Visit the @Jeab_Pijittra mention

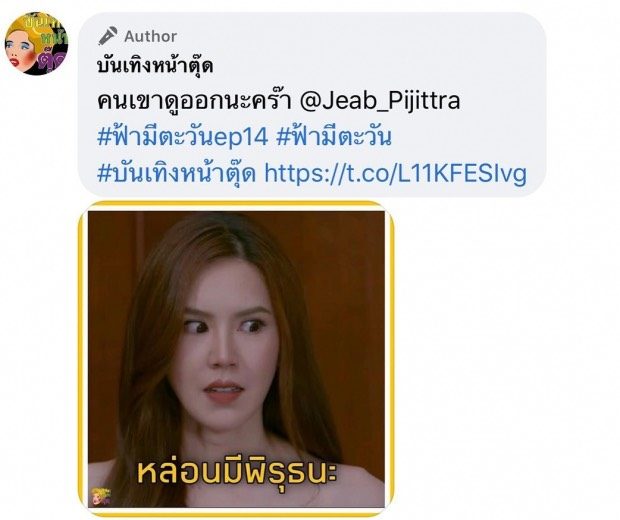tap(380, 101)
